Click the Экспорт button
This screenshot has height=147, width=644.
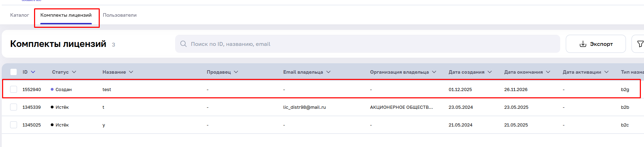pyautogui.click(x=596, y=44)
